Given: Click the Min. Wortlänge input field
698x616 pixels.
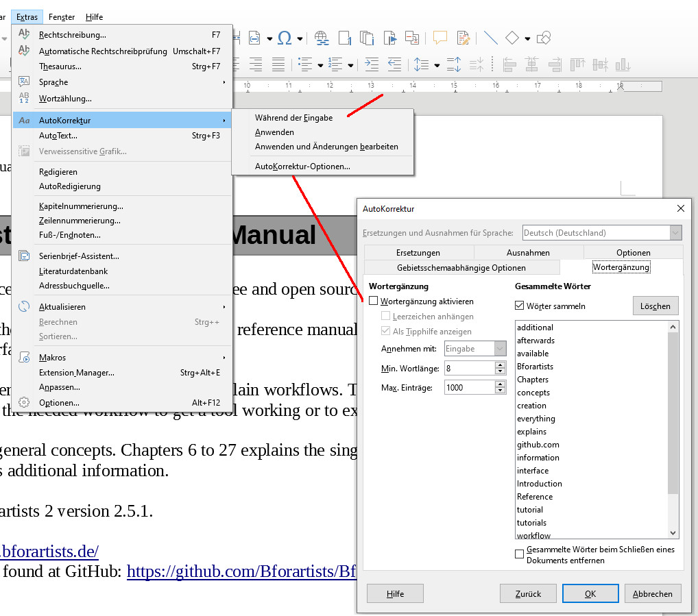Looking at the screenshot, I should pyautogui.click(x=469, y=368).
